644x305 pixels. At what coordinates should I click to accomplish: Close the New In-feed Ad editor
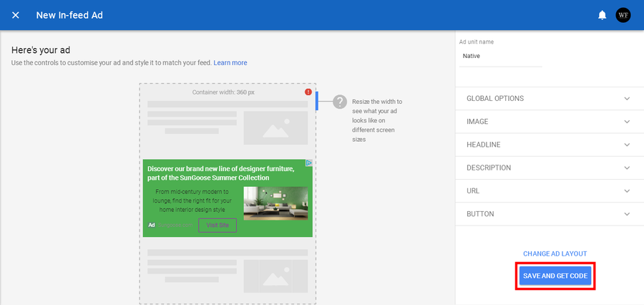(x=16, y=15)
